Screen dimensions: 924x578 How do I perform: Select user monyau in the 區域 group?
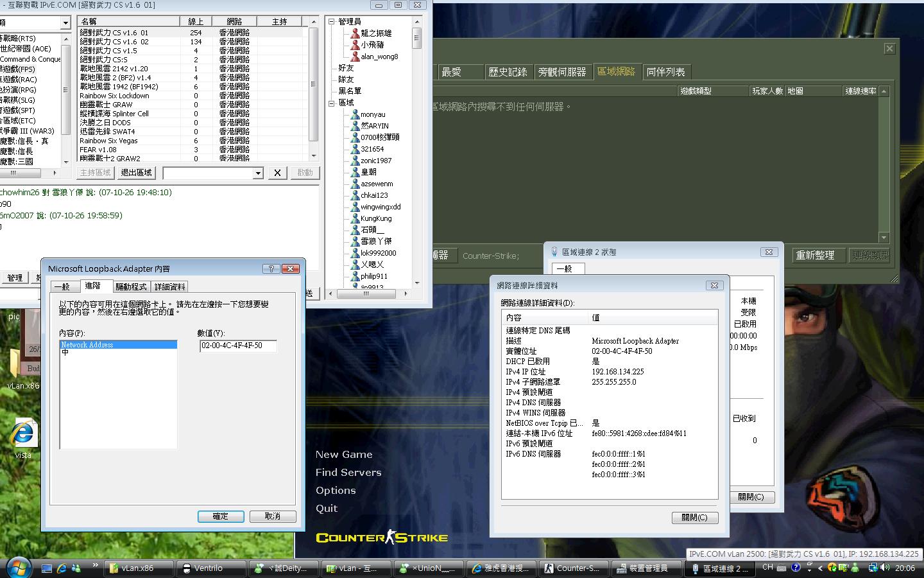(372, 114)
